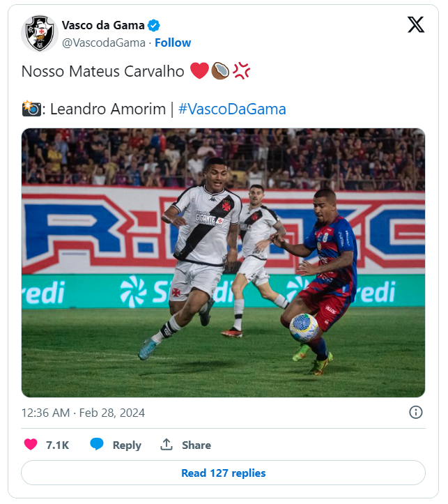Click the anger symbol emoji in the tweet
448x504 pixels.
[241, 71]
